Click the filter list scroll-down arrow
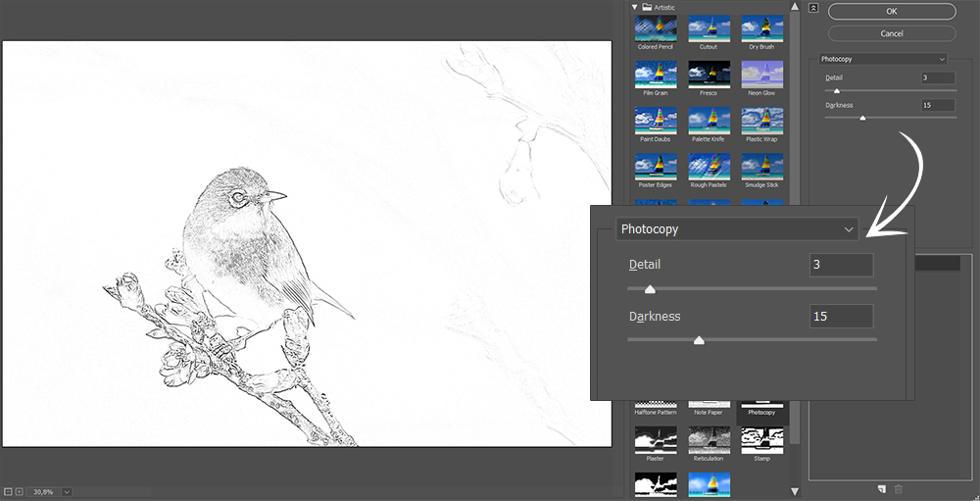Image resolution: width=980 pixels, height=501 pixels. (795, 492)
